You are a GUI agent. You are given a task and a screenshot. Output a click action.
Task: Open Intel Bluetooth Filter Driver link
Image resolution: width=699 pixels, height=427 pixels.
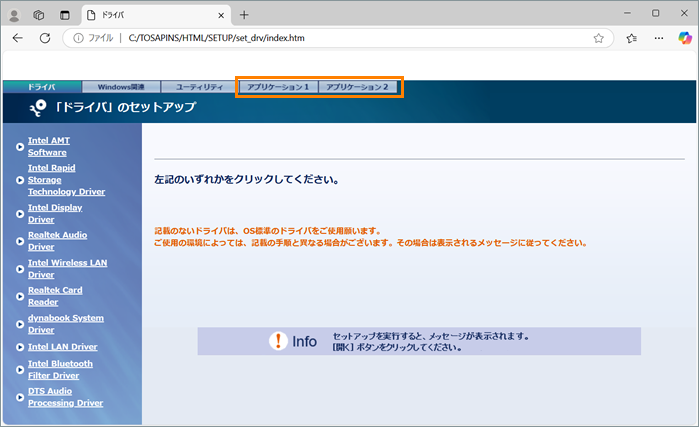tap(60, 370)
